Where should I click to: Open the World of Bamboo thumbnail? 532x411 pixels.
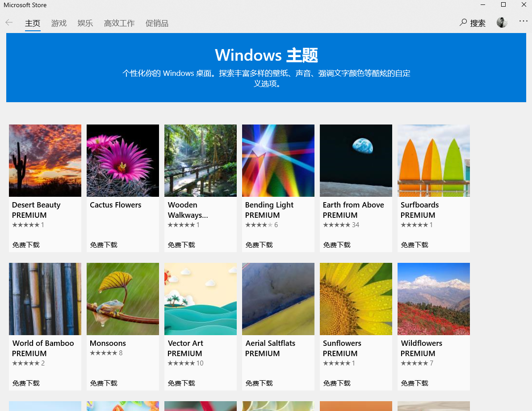tap(45, 299)
